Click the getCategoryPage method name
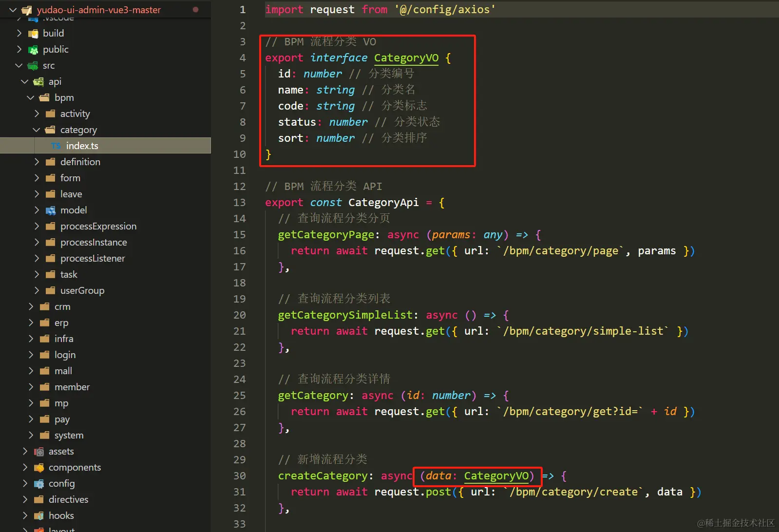Image resolution: width=779 pixels, height=532 pixels. coord(326,235)
